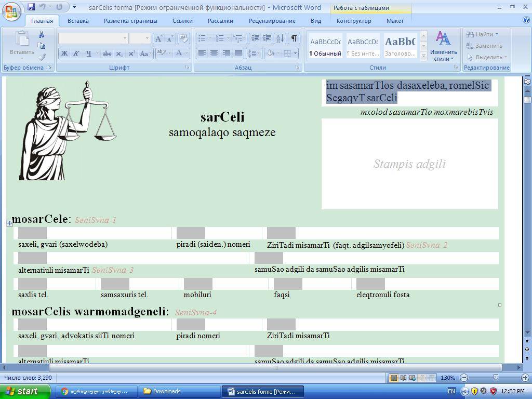Image resolution: width=532 pixels, height=399 pixels.
Task: Apply superscript formatting
Action: coord(131,54)
